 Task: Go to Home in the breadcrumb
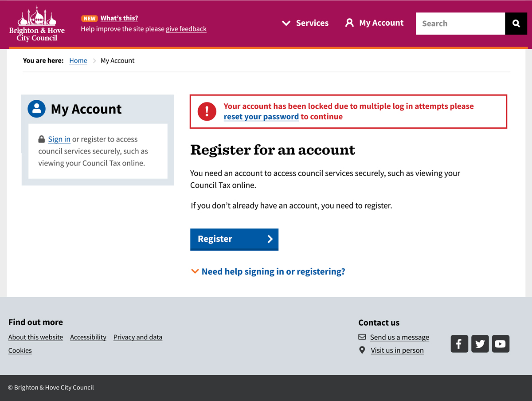[x=78, y=61]
